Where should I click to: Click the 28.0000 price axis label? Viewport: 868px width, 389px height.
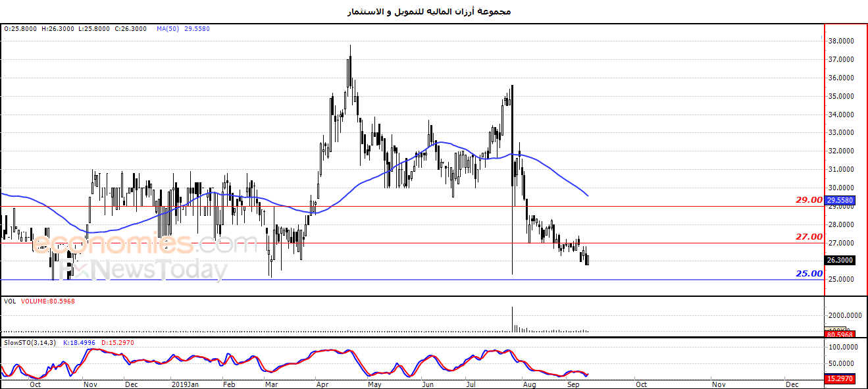[842, 224]
